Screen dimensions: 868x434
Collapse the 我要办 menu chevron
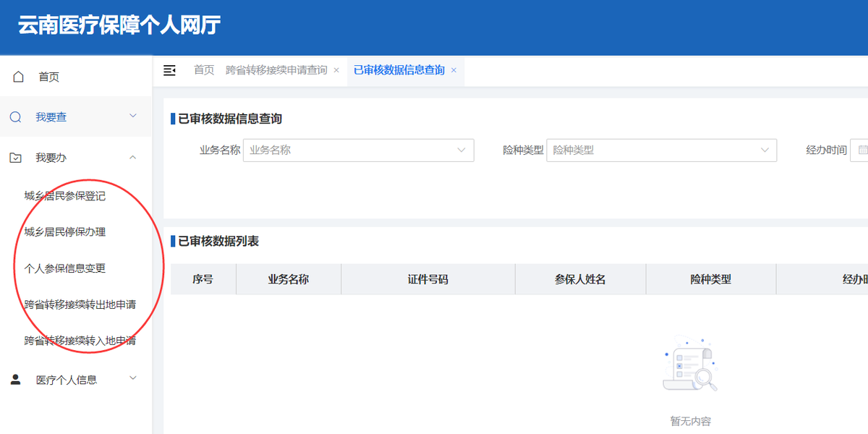pos(132,157)
